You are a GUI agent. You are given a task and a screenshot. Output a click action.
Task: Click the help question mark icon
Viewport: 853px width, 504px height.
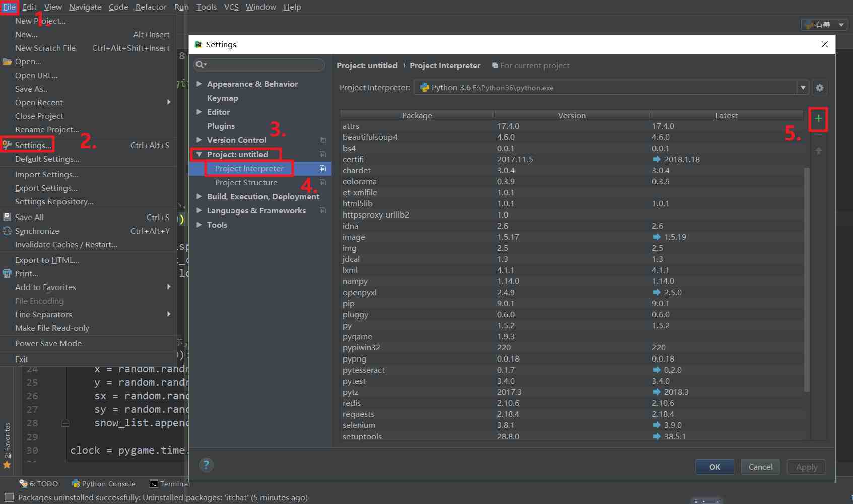click(x=206, y=465)
